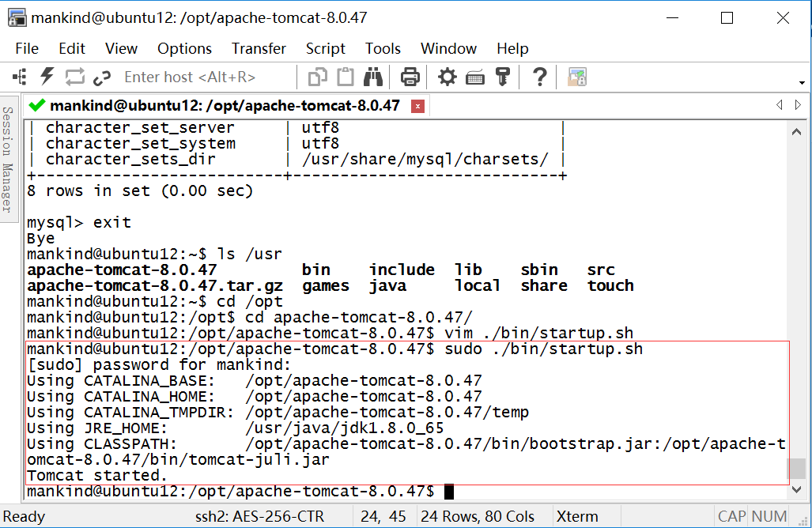Open Find with the binoculars icon
The height and width of the screenshot is (528, 812).
[373, 77]
